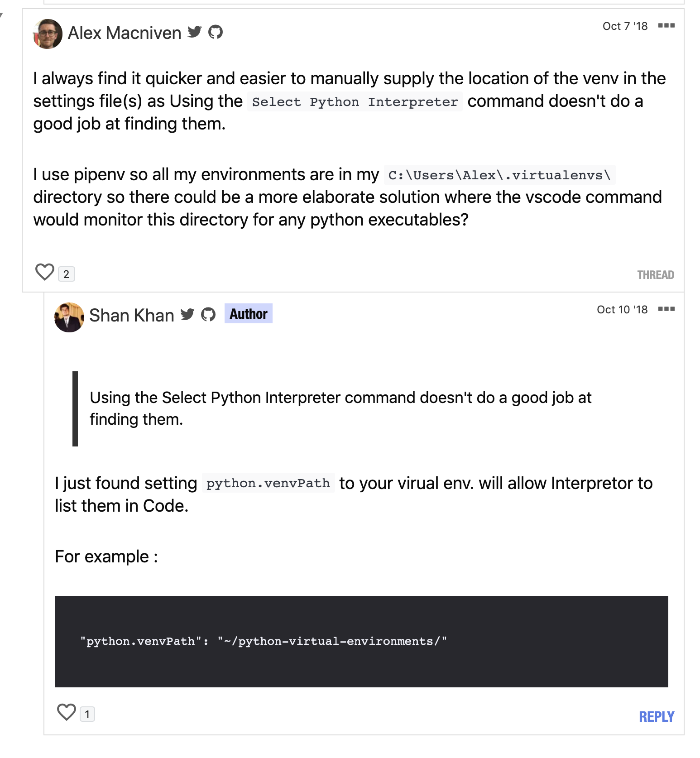The image size is (700, 758).
Task: Open Alex Macniven's Twitter profile icon
Action: [195, 32]
